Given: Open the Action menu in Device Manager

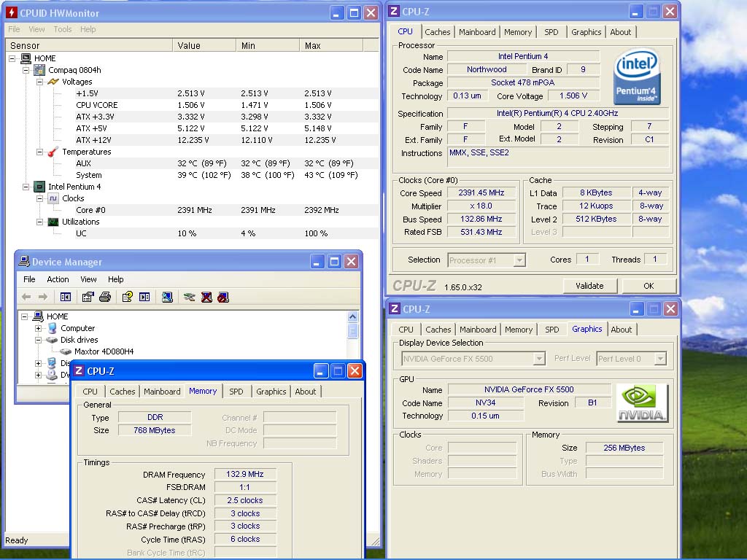Looking at the screenshot, I should click(x=58, y=279).
